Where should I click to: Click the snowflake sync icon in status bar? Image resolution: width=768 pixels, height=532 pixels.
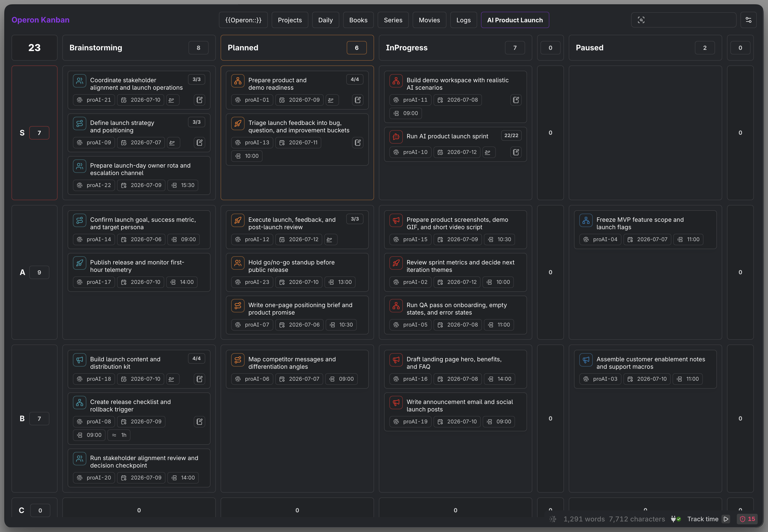(553, 519)
